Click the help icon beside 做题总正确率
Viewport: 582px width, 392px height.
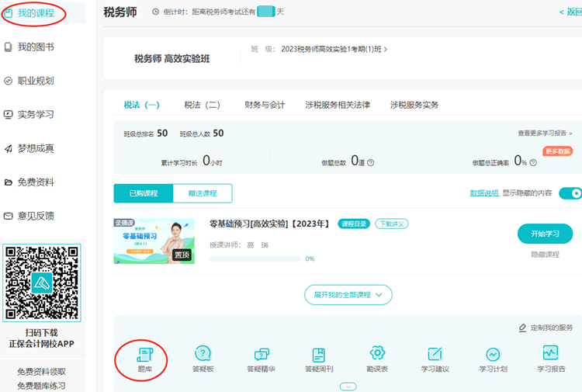pos(533,162)
